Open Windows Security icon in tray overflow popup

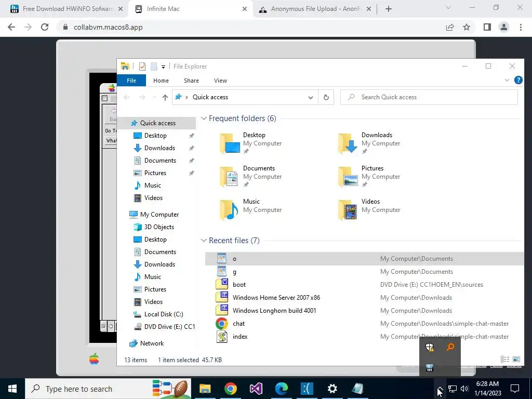[430, 347]
